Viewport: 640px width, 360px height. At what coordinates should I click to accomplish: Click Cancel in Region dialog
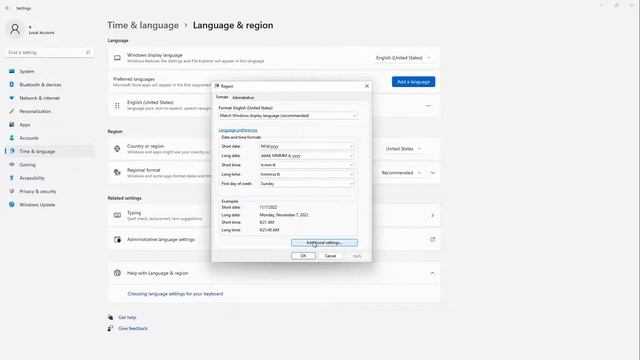pyautogui.click(x=330, y=256)
